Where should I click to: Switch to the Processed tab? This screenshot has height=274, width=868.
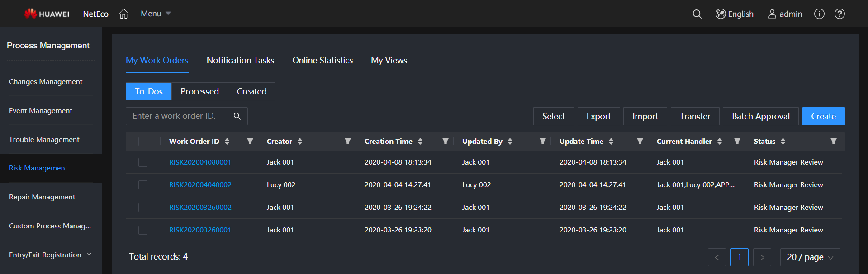pos(199,91)
